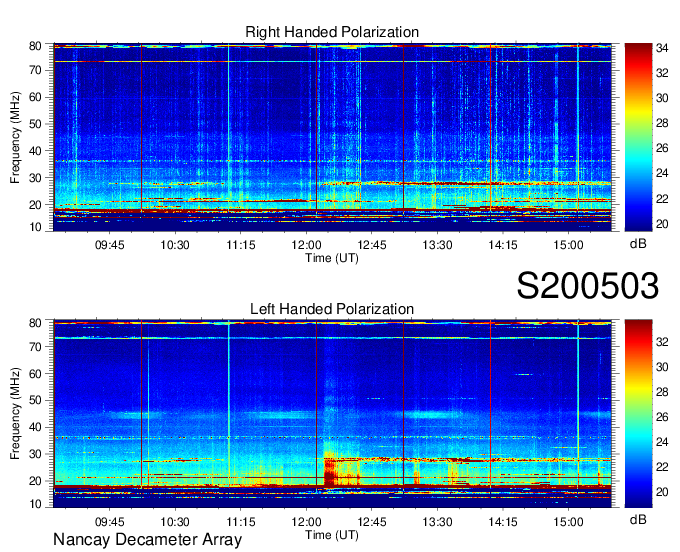Click "26" on Right Handed color bar scale
The image size is (680, 552).
pyautogui.click(x=662, y=149)
